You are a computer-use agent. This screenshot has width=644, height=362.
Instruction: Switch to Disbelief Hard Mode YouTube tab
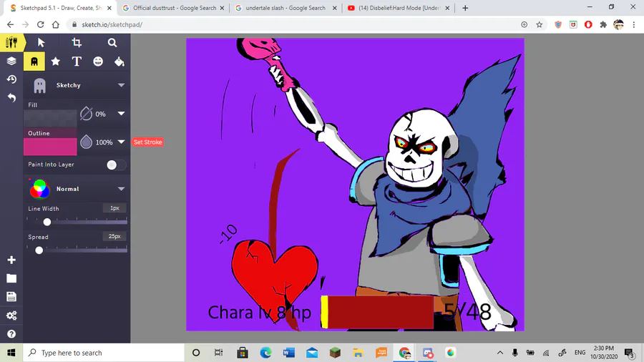(398, 8)
